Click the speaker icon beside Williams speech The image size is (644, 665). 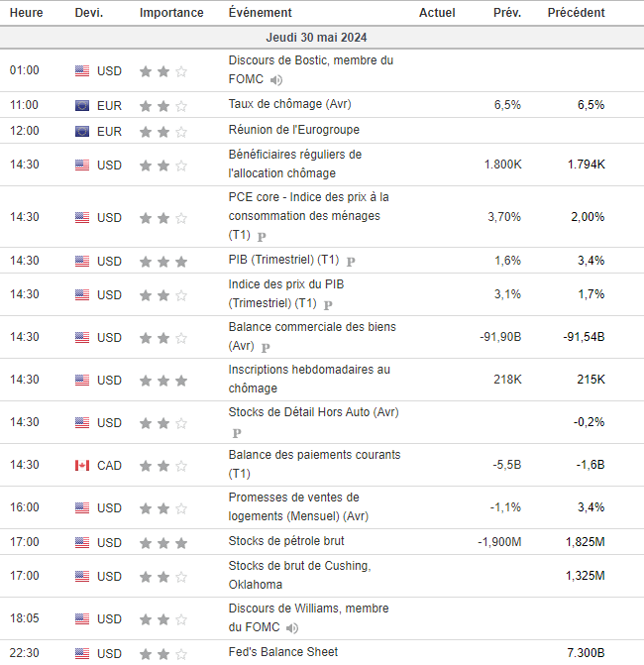coord(292,628)
